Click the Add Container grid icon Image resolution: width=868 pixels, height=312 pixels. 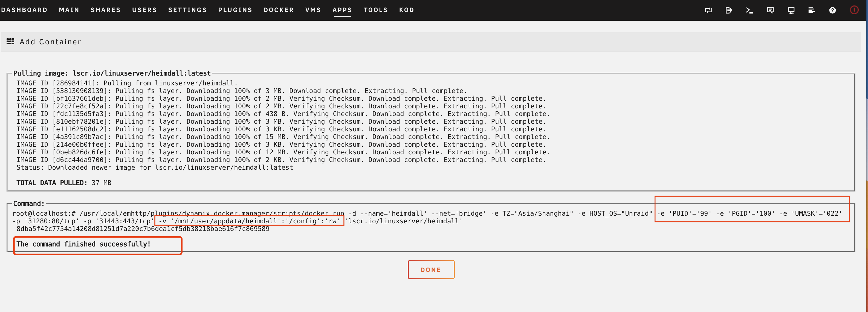[10, 41]
